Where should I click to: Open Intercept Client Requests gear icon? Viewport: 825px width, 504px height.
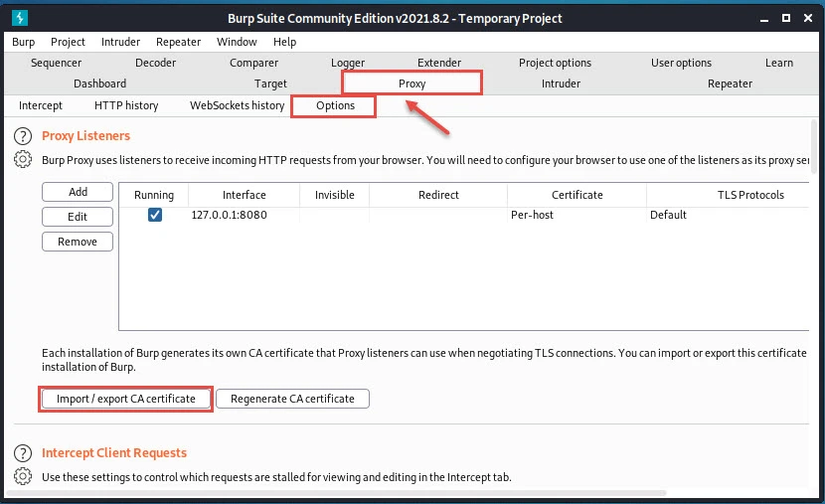tap(23, 476)
